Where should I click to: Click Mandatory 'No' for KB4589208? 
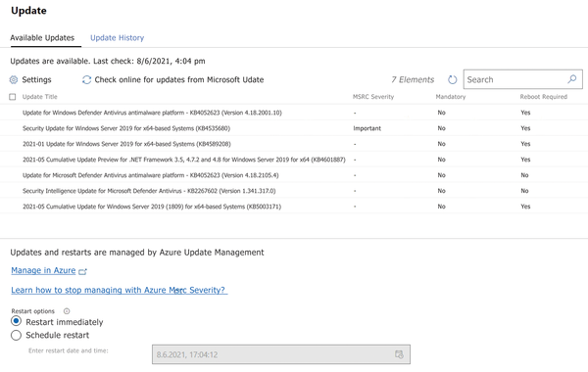[x=441, y=144]
